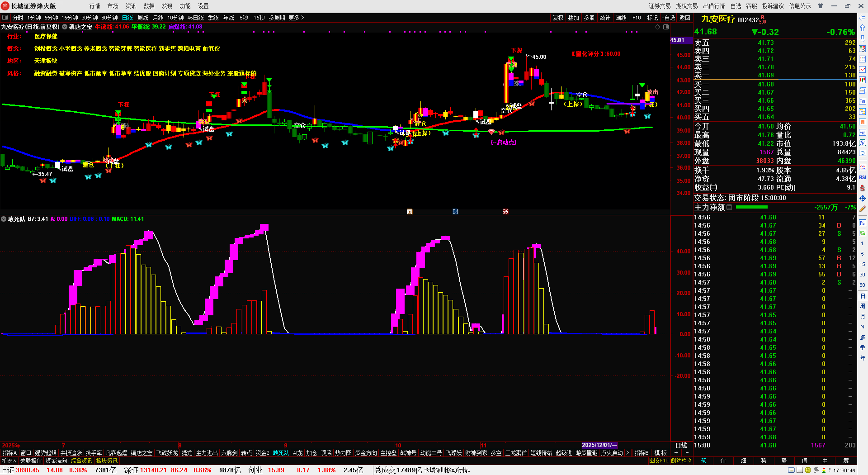The width and height of the screenshot is (868, 475).
Task: Open the 行情 menu
Action: 95,6
